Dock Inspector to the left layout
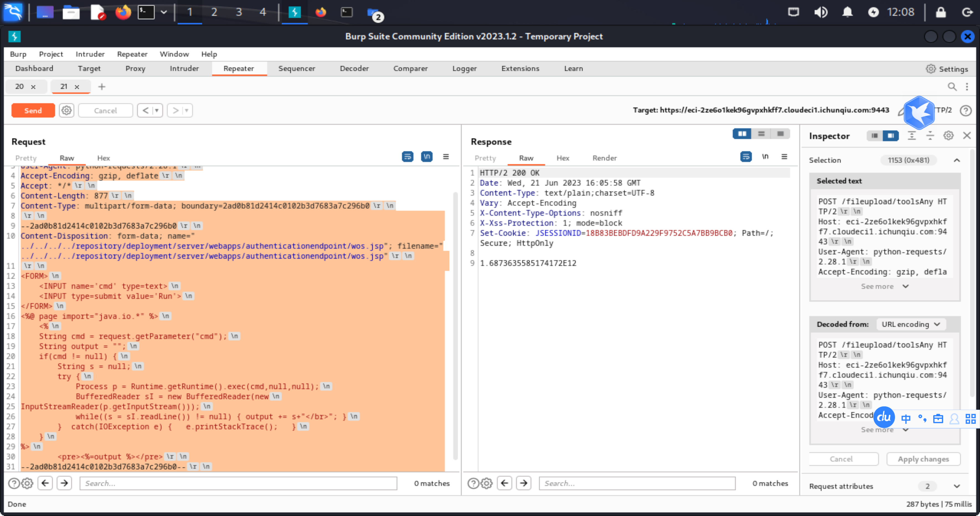The width and height of the screenshot is (980, 516). click(x=875, y=136)
